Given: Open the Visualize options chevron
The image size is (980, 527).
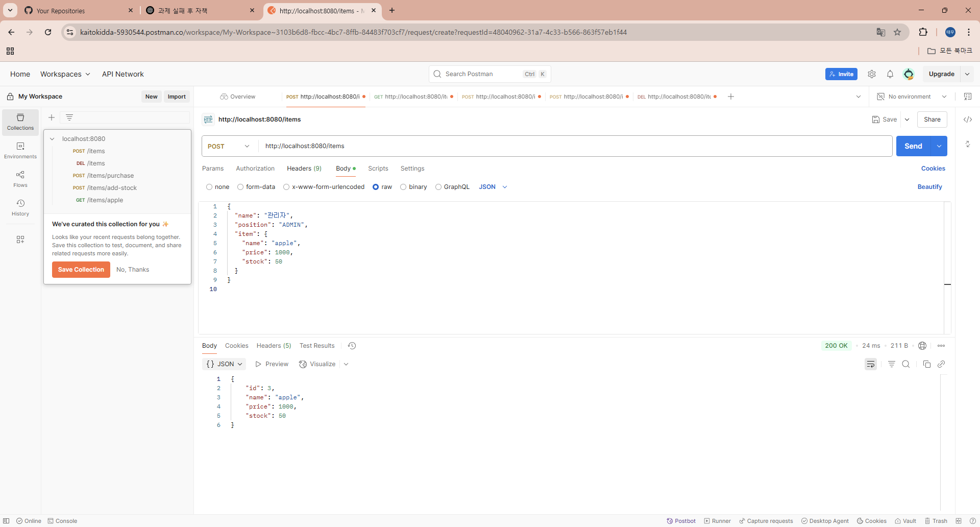Looking at the screenshot, I should pyautogui.click(x=346, y=364).
